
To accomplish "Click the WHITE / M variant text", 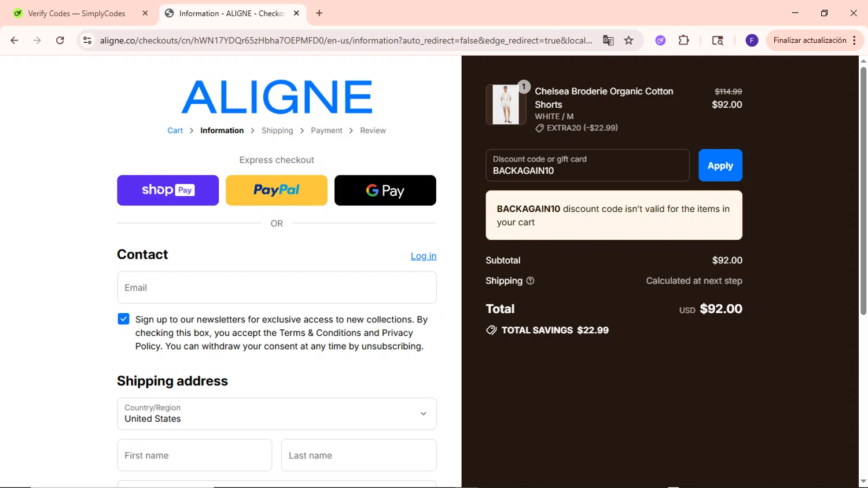I will point(554,116).
